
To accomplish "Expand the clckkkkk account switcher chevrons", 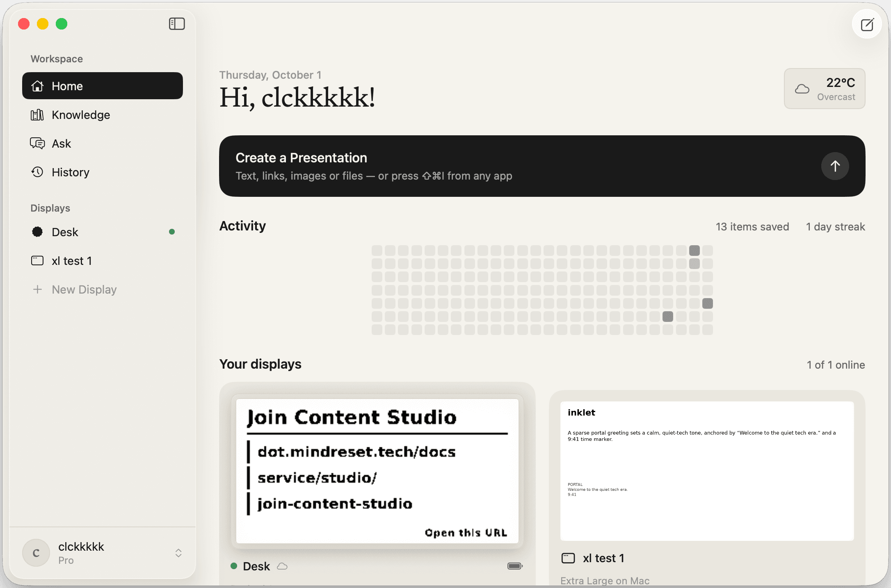I will coord(178,553).
